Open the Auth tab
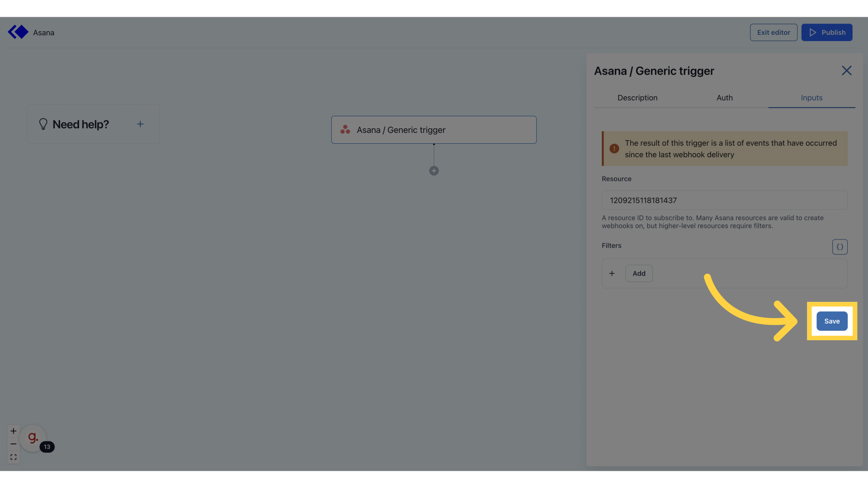 point(725,98)
